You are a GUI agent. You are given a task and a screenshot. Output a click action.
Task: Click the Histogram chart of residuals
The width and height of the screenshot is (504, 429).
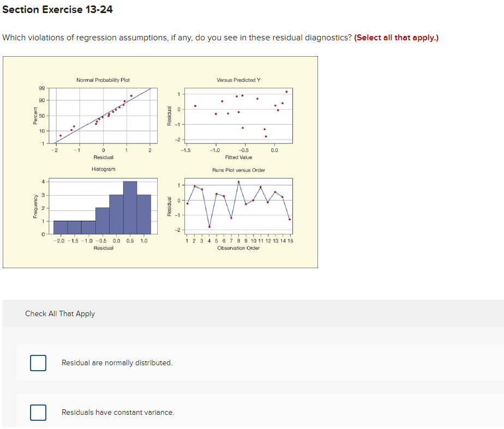click(x=103, y=206)
